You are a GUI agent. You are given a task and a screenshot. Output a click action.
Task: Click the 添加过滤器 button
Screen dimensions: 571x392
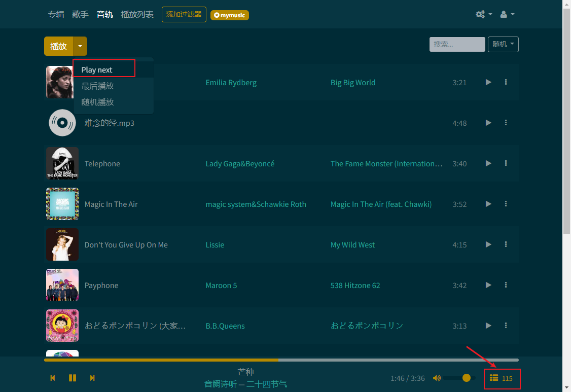pos(184,15)
